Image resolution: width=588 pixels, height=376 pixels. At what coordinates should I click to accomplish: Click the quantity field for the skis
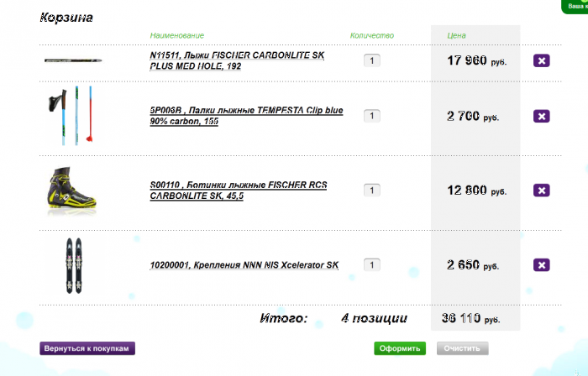click(x=372, y=60)
